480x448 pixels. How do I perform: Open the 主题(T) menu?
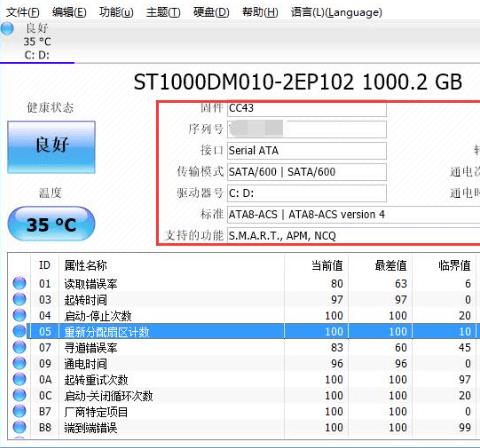coord(163,13)
